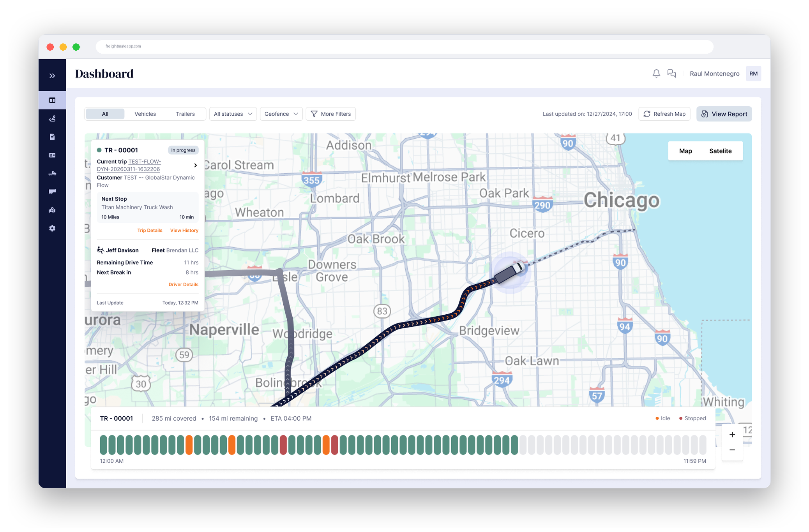
Task: Open the chat messages icon
Action: pyautogui.click(x=671, y=74)
